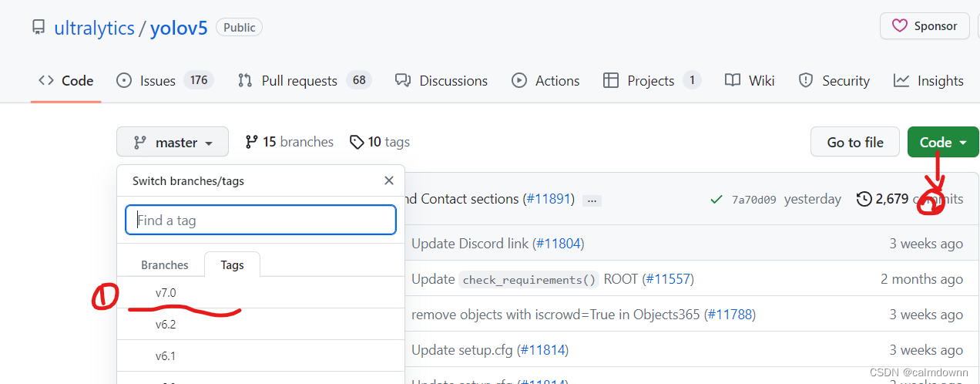Click the Issues count badge 176
Image resolution: width=980 pixels, height=384 pixels.
pyautogui.click(x=199, y=80)
